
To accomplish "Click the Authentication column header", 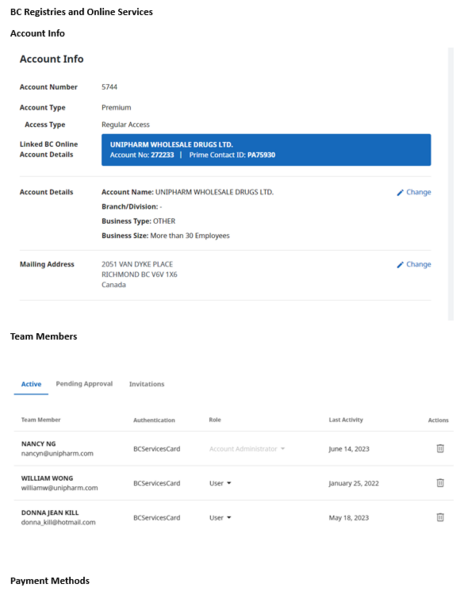I will 154,420.
